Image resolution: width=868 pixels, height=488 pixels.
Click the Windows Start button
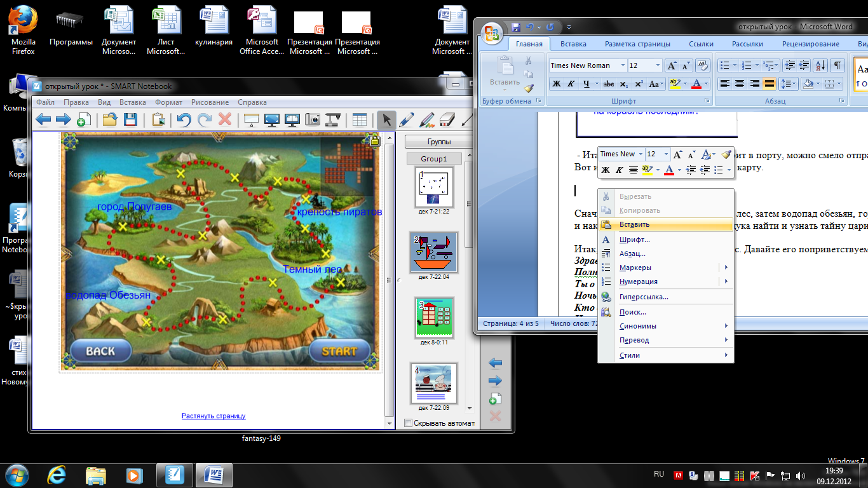tap(16, 474)
